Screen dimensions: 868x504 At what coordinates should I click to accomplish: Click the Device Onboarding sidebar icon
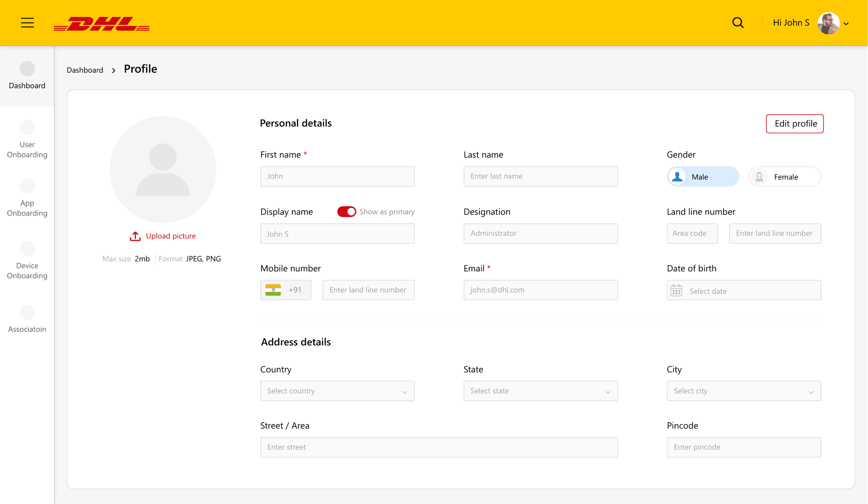(x=27, y=249)
